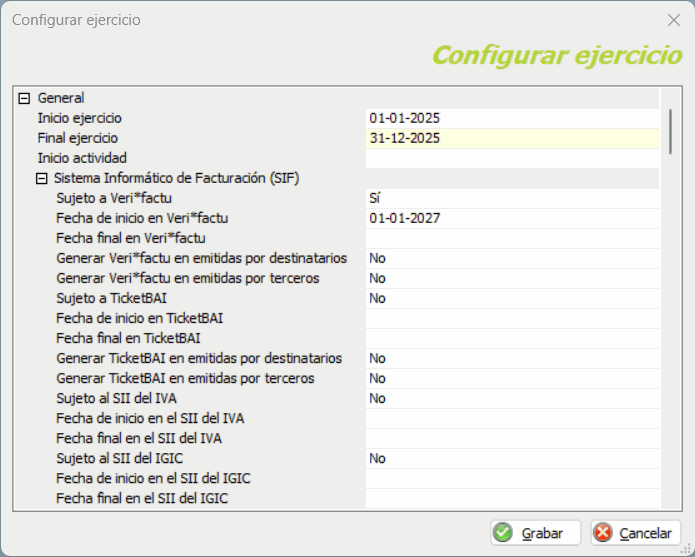
Task: Click Fecha de inicio en el SII del IGIC field
Action: click(x=512, y=479)
